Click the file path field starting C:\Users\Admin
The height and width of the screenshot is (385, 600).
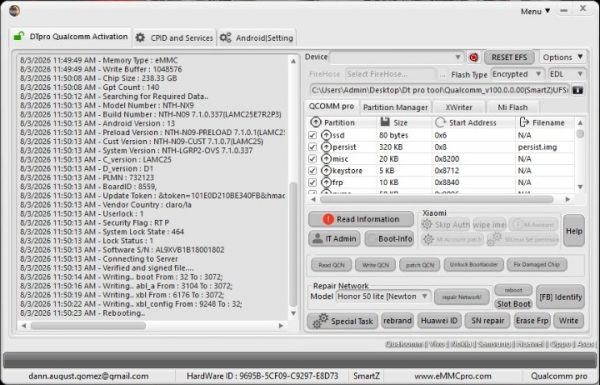[x=440, y=90]
